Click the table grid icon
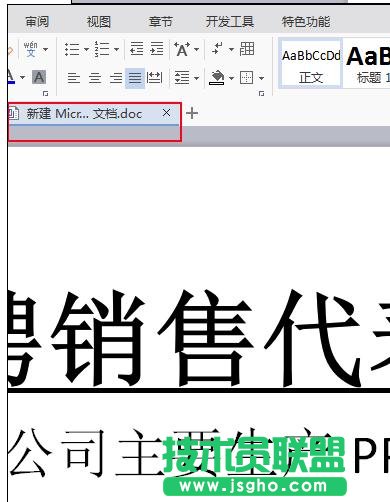The width and height of the screenshot is (390, 502). coord(247,49)
